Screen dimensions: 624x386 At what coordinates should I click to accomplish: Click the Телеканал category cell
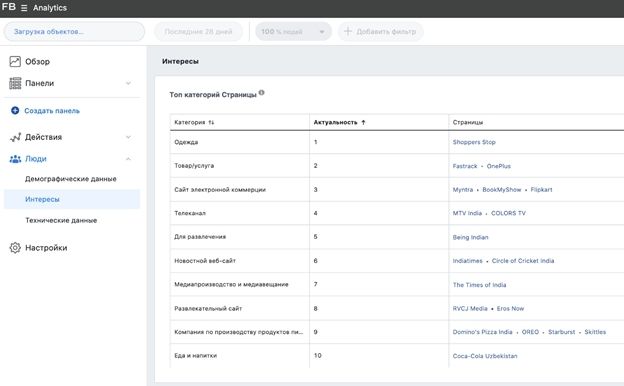point(240,213)
